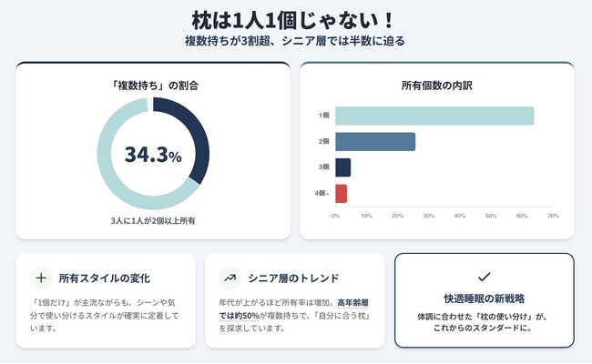Click the subtitle about 複数持ちが3割超

click(x=295, y=41)
